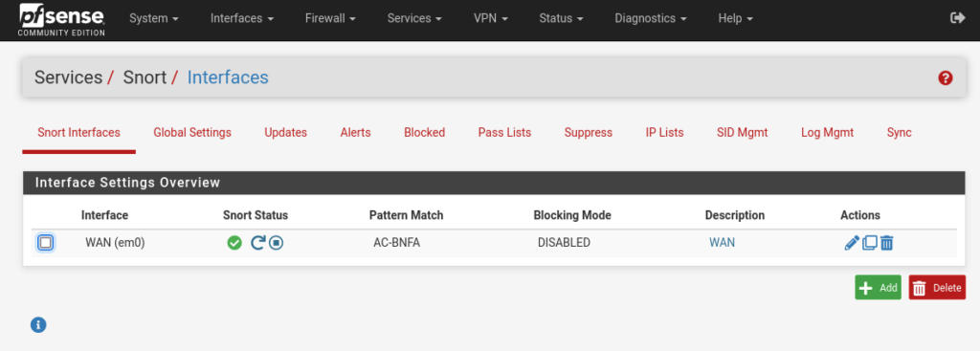Open the red help question mark
This screenshot has height=351, width=980.
[945, 78]
